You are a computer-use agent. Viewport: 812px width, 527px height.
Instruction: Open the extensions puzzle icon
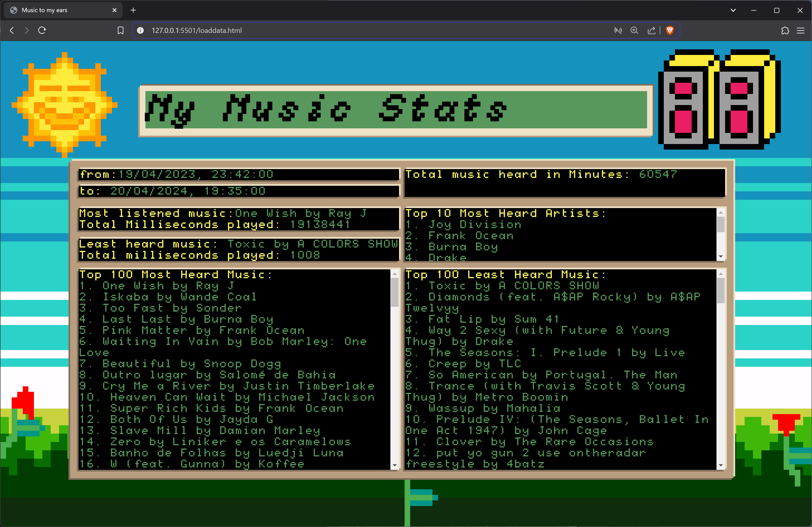785,30
